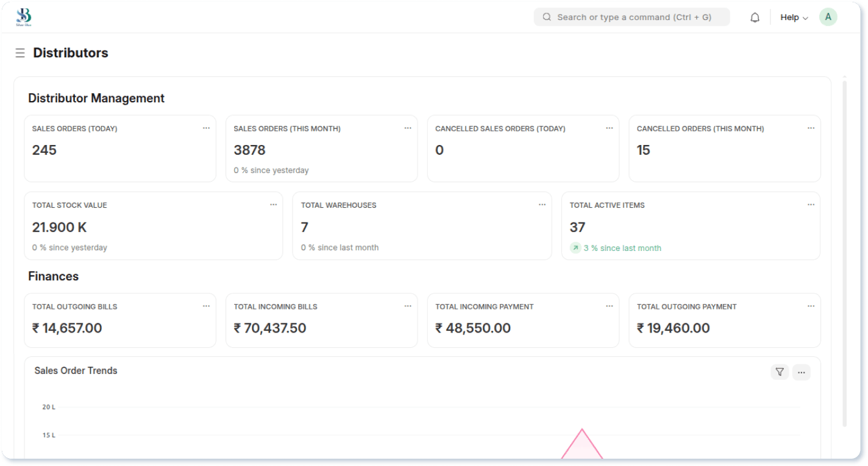Viewport: 868px width, 466px height.
Task: Click the search magnifier icon
Action: pyautogui.click(x=547, y=16)
